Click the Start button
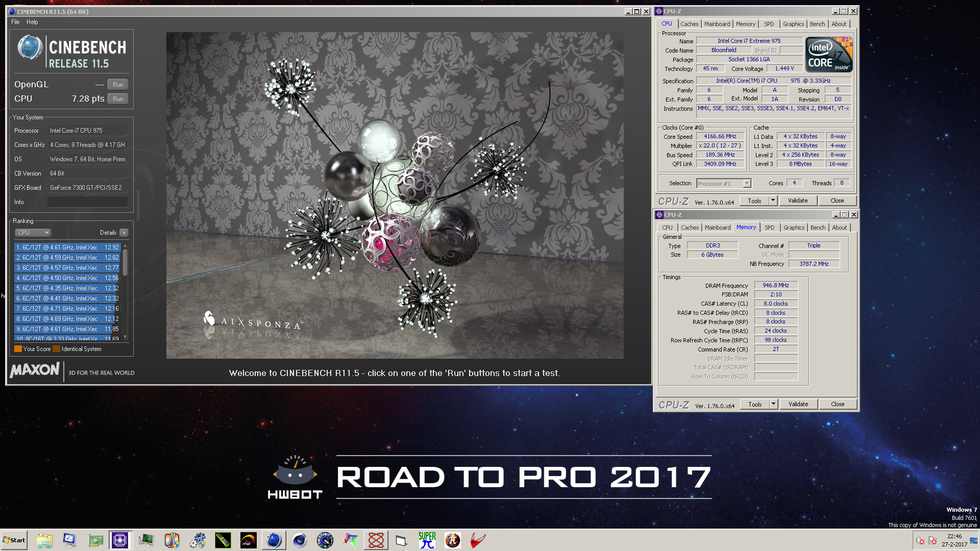The width and height of the screenshot is (980, 551). tap(14, 540)
